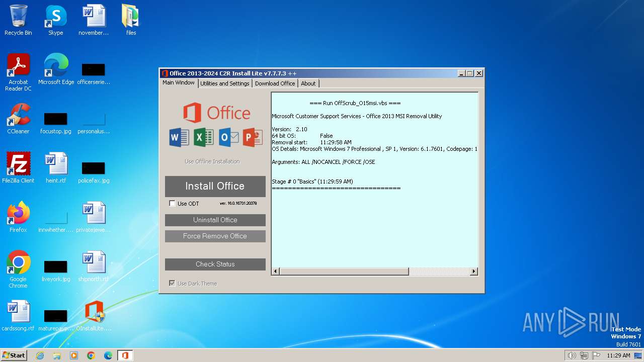
Task: Click the network tray icon
Action: 584,355
